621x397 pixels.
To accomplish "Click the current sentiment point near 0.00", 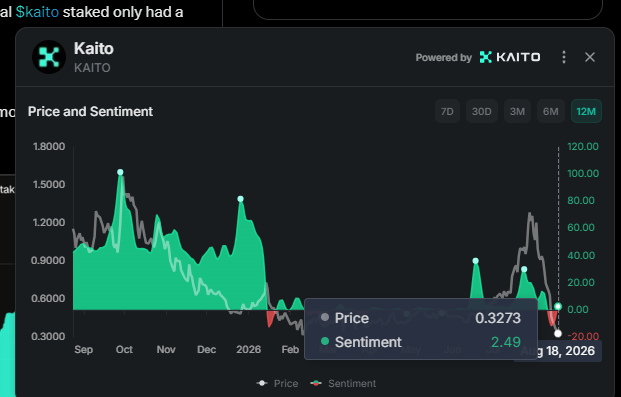I will point(558,306).
